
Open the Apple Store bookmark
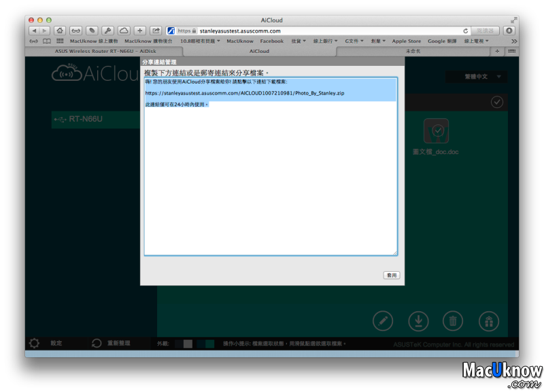tap(407, 41)
